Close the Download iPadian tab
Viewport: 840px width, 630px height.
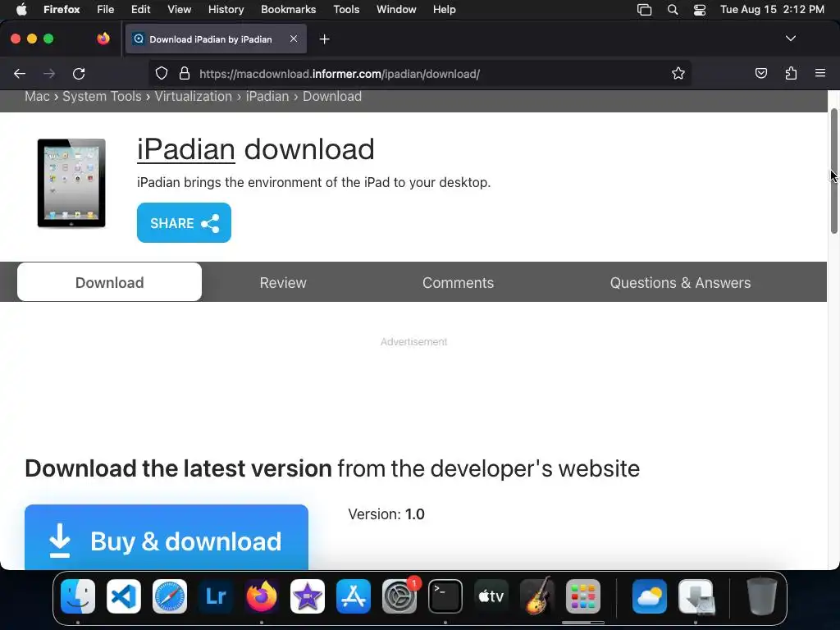pyautogui.click(x=294, y=39)
